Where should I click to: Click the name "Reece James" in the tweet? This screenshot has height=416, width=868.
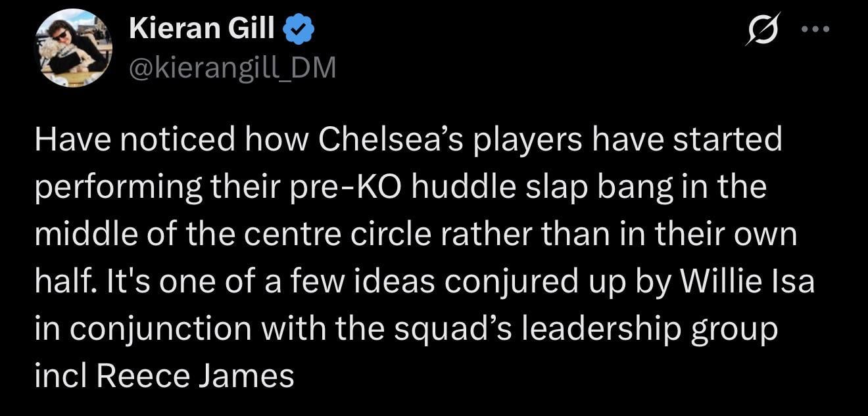(195, 377)
